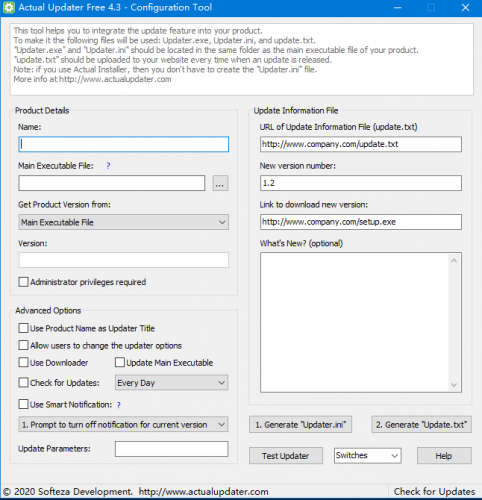Minimize the Configuration Tool window
Screen dimensions: 482x500
coord(397,8)
